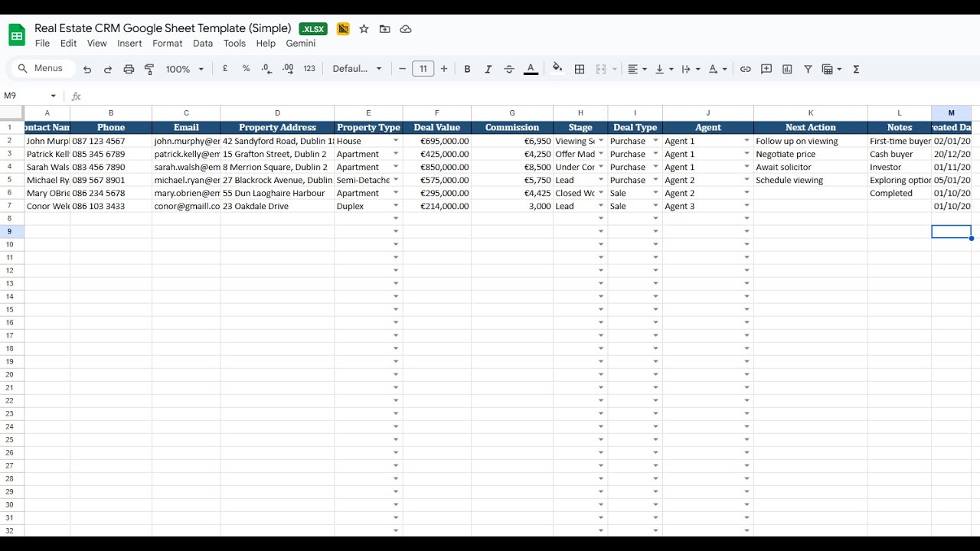Toggle bold formatting
The image size is (980, 551).
[467, 69]
